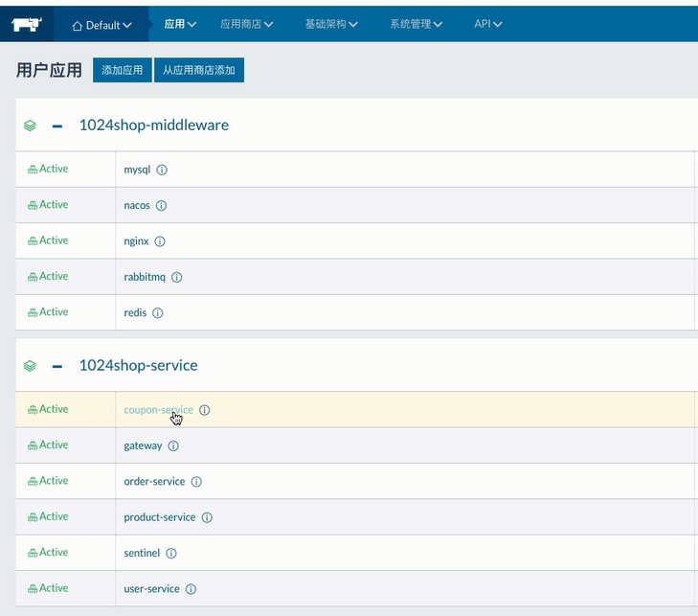This screenshot has height=616, width=698.
Task: Open the API menu
Action: point(488,24)
